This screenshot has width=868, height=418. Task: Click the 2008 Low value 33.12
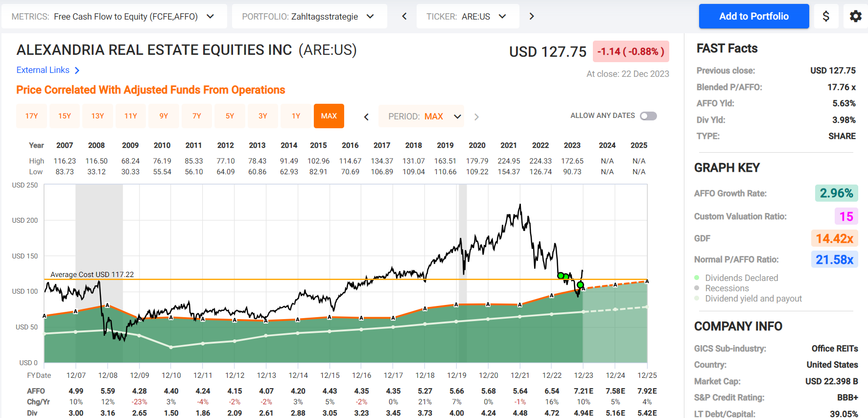click(96, 172)
